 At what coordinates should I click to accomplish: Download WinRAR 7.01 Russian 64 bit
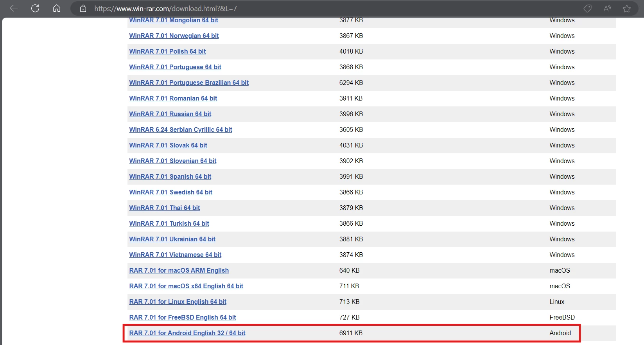170,114
